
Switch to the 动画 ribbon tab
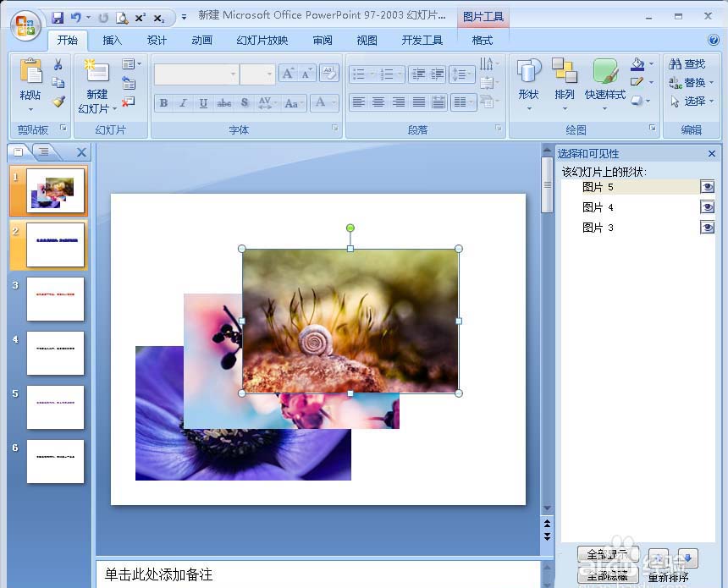pyautogui.click(x=202, y=41)
